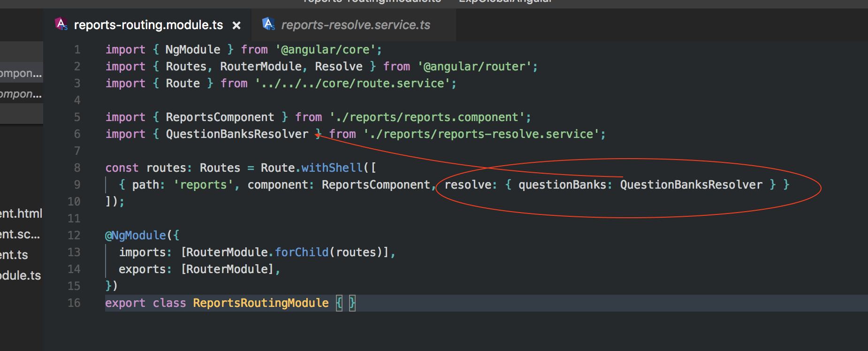This screenshot has height=351, width=868.
Task: Open the 'ent.sc...' file in sidebar
Action: [20, 234]
